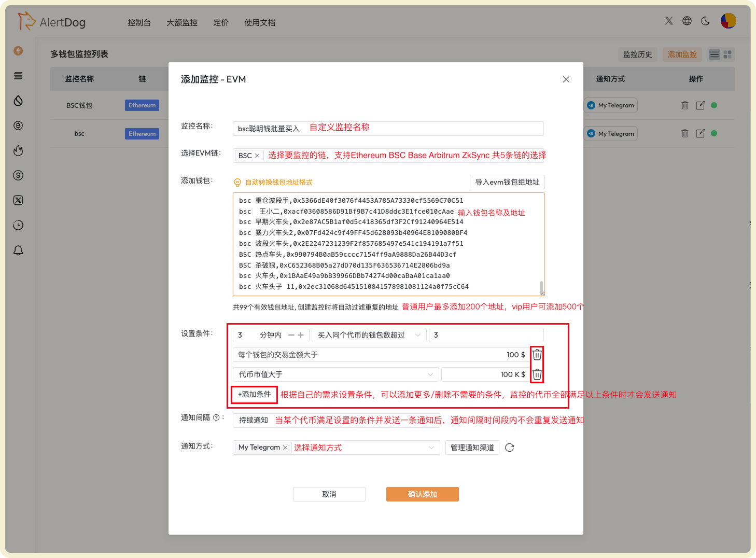Open the 通知方式 channel dropdown
Screen dimensions: 756x558
[337, 448]
